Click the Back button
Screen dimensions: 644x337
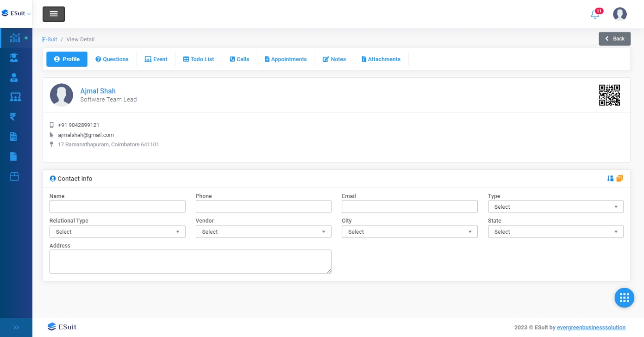click(x=614, y=39)
